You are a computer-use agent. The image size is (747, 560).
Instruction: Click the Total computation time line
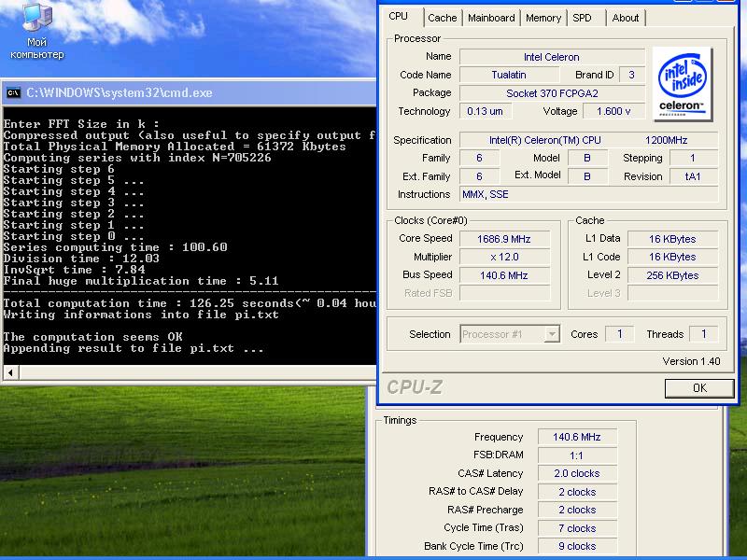tap(190, 303)
